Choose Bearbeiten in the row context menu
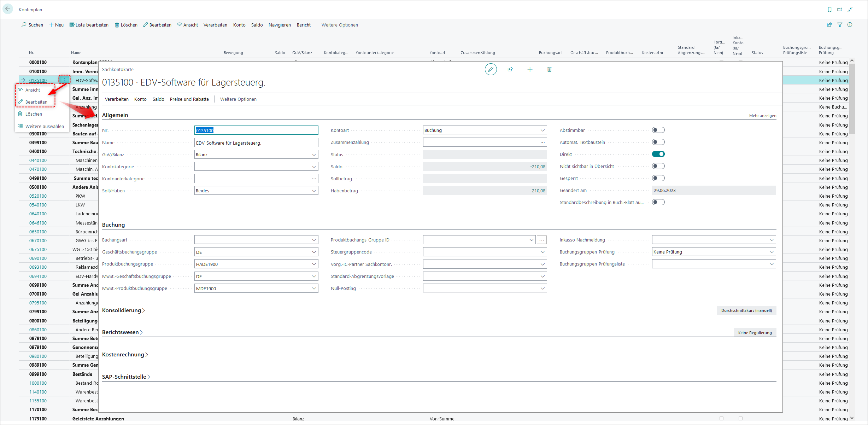This screenshot has height=425, width=868. coord(36,102)
